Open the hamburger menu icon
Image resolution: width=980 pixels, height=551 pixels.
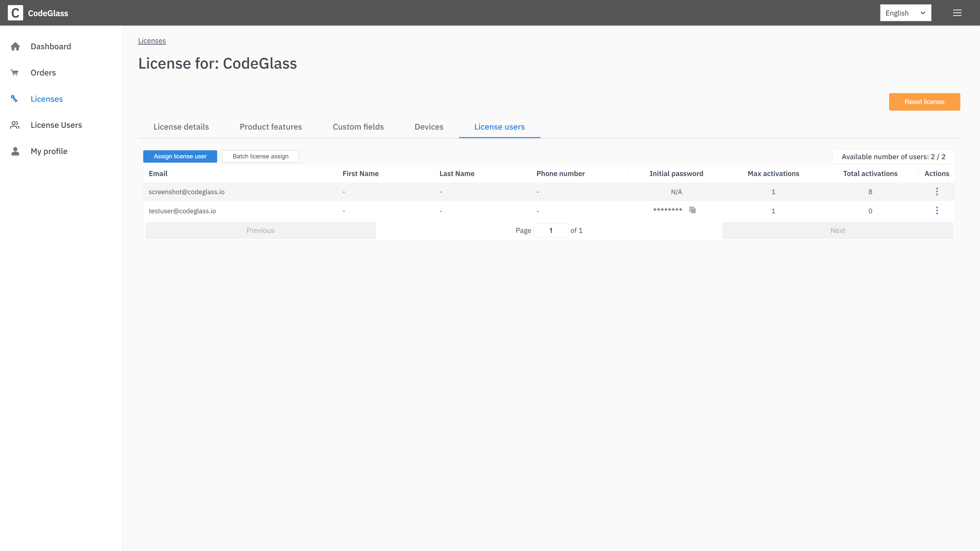pyautogui.click(x=957, y=13)
